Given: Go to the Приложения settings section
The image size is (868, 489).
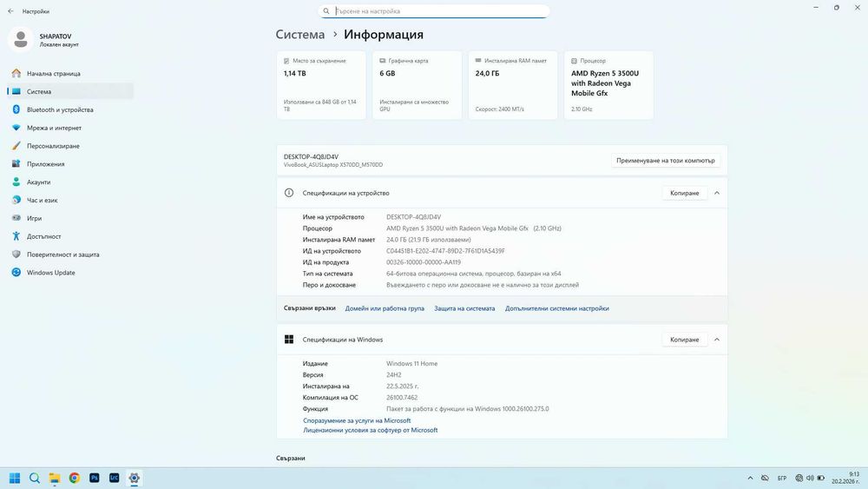Looking at the screenshot, I should [70, 164].
